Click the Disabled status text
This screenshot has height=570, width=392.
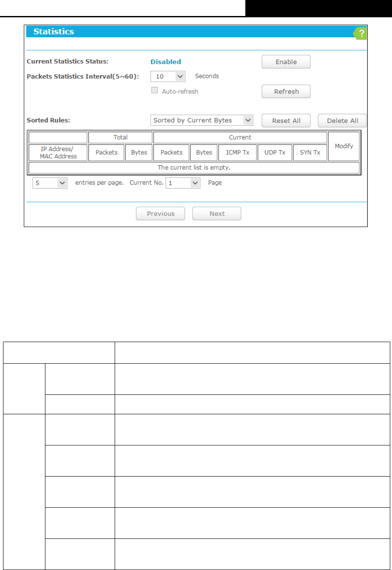(166, 62)
